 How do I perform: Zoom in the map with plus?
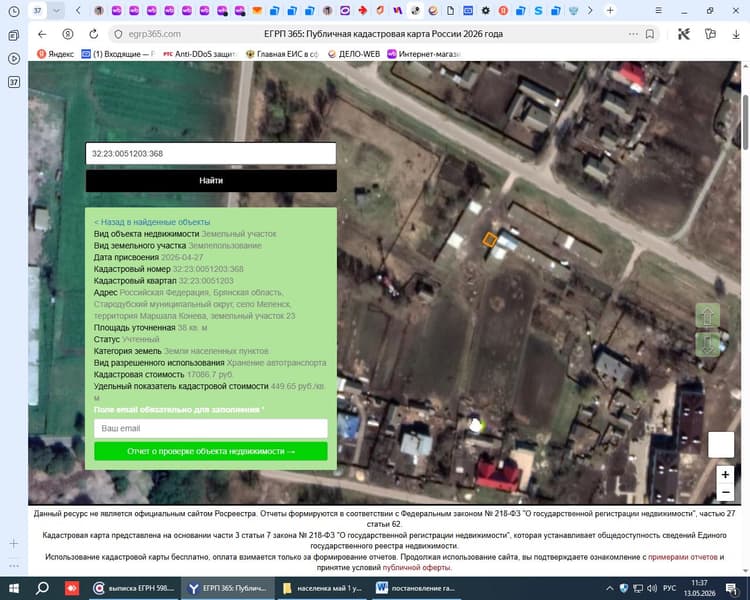[x=725, y=474]
